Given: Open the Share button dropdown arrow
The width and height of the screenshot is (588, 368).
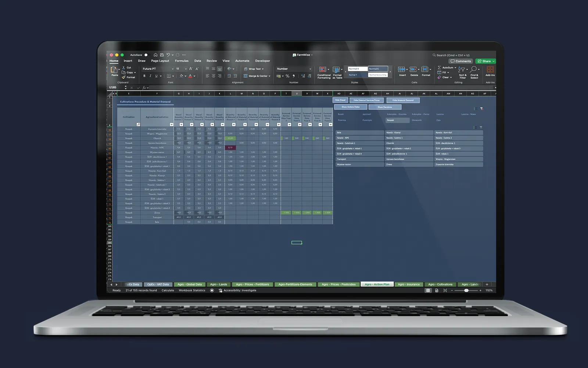Looking at the screenshot, I should 494,61.
